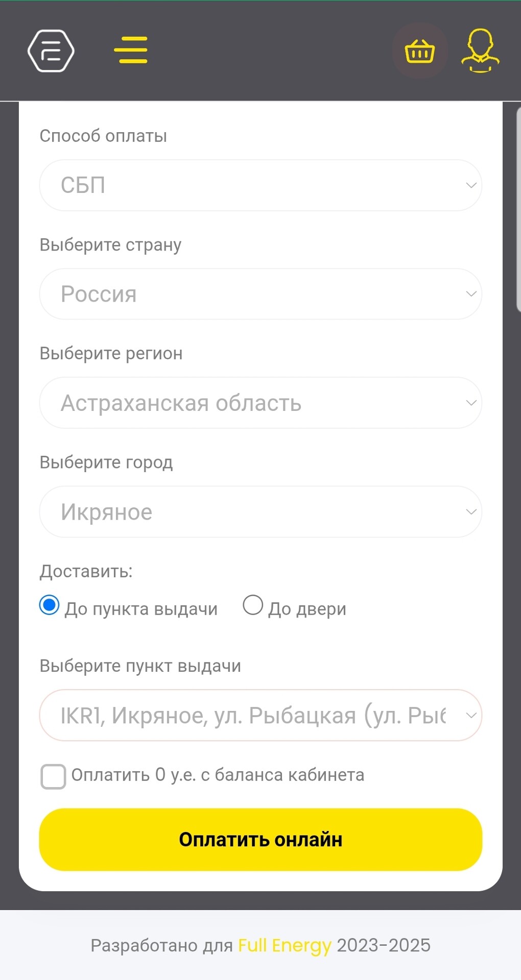Open the yellow hamburger menu

(131, 50)
